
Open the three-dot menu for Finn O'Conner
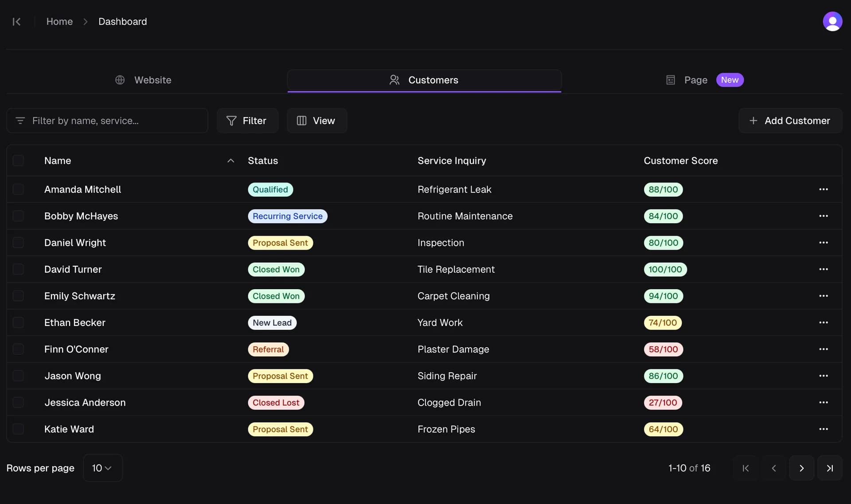pyautogui.click(x=823, y=349)
